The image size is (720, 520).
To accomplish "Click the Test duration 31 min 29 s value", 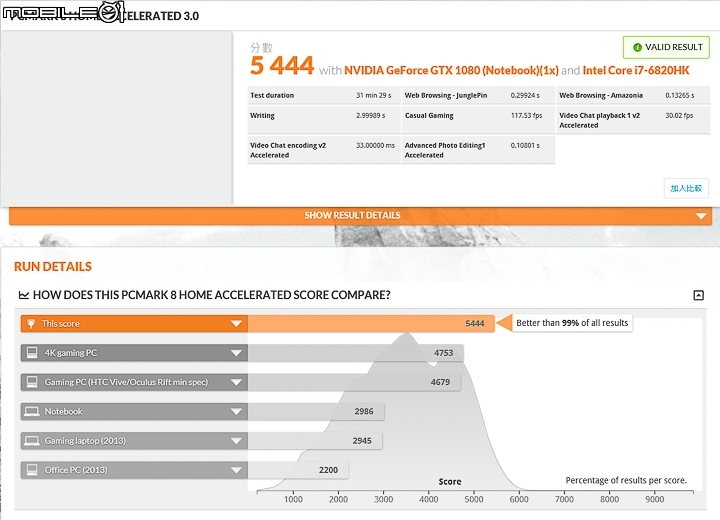I will 374,96.
